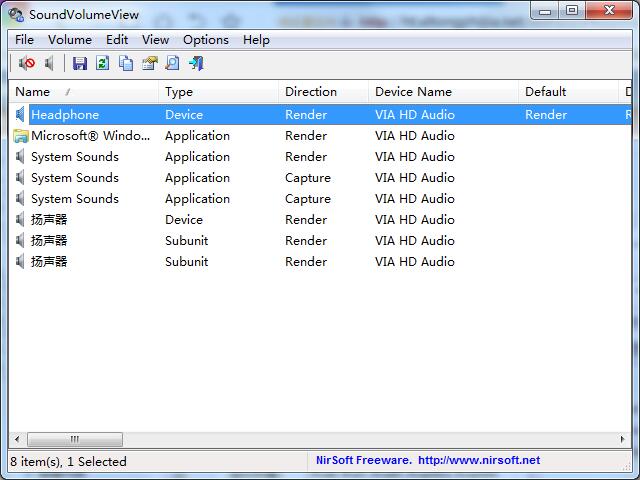
Task: Click the Unmute speaker toolbar icon
Action: pyautogui.click(x=49, y=63)
